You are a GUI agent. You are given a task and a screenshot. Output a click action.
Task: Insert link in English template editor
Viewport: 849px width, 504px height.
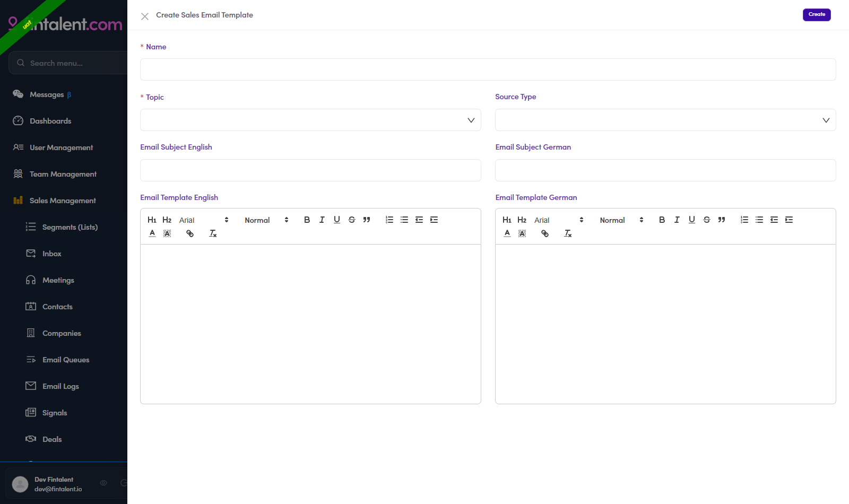point(190,233)
